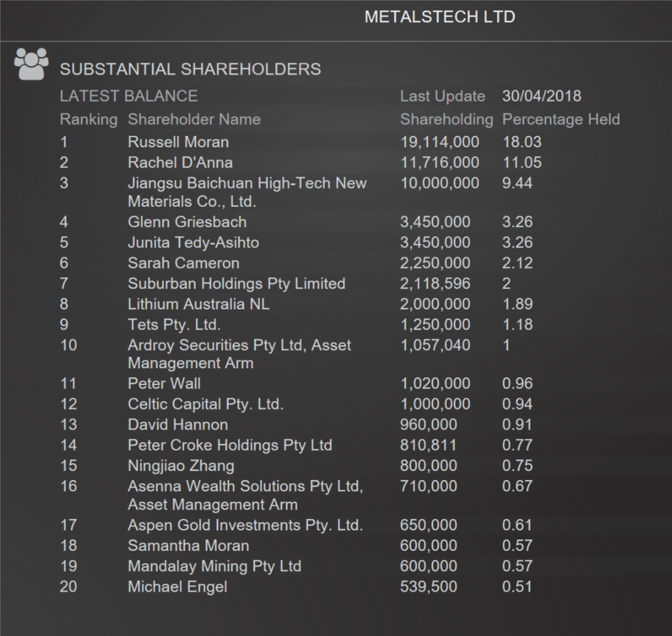Image resolution: width=672 pixels, height=636 pixels.
Task: Click percentage 2.12
Action: pyautogui.click(x=517, y=263)
